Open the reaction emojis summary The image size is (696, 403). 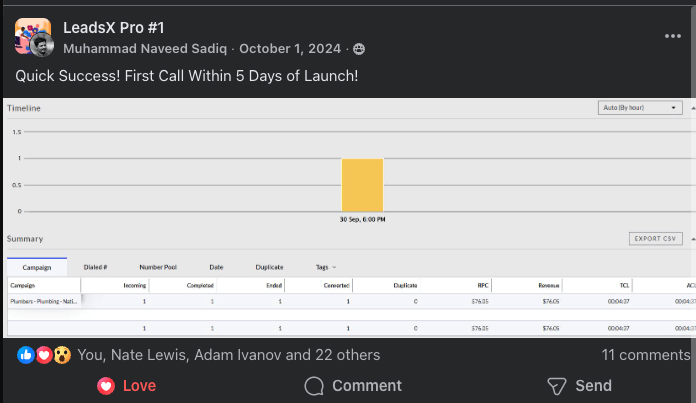coord(43,355)
